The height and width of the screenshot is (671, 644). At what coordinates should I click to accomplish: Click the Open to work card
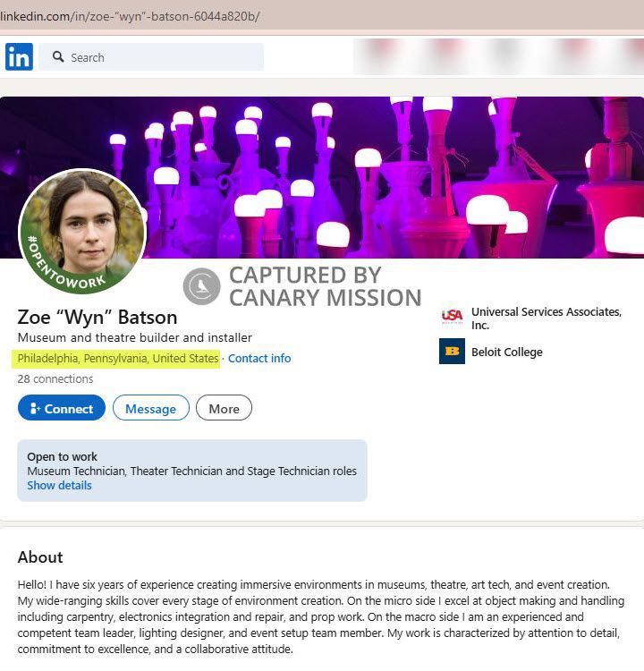[x=191, y=470]
